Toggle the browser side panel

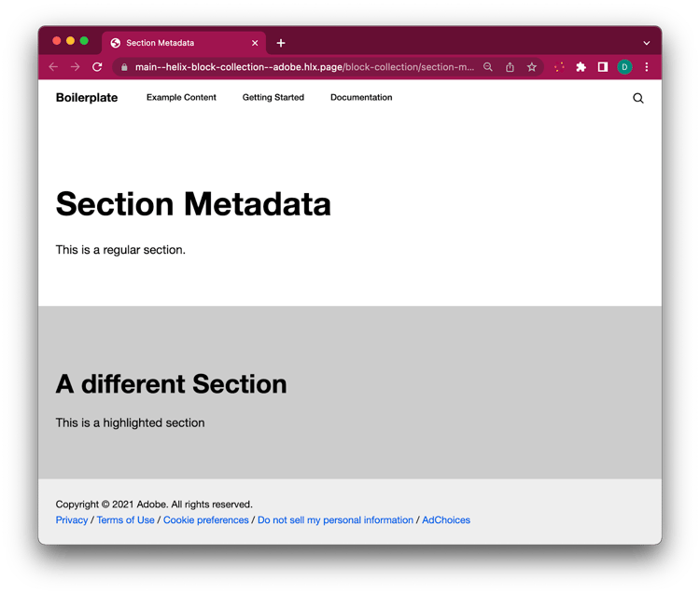coord(603,67)
